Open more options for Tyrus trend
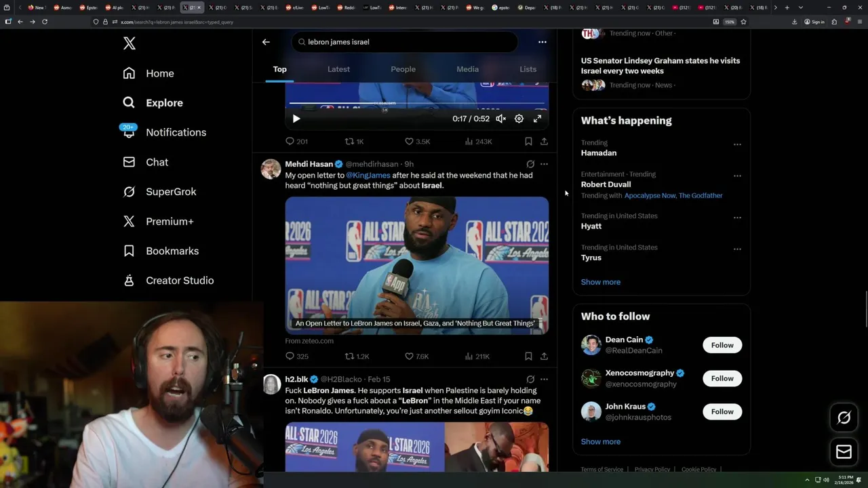Image resolution: width=868 pixels, height=488 pixels. pyautogui.click(x=737, y=249)
